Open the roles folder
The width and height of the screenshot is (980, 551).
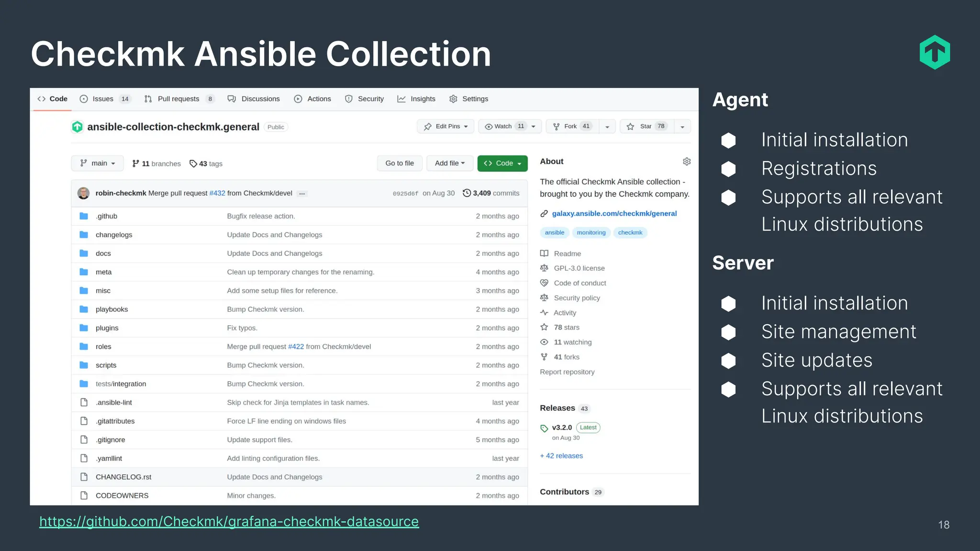click(103, 347)
